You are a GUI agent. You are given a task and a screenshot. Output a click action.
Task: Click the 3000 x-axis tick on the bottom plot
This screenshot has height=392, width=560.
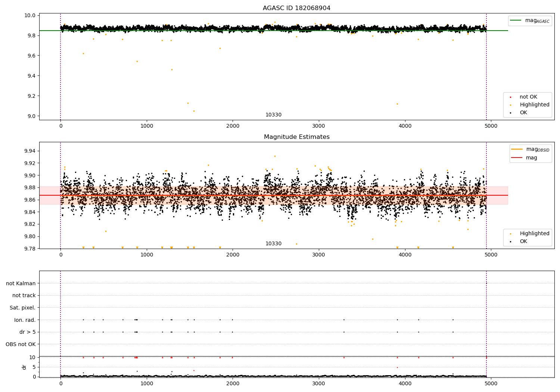[x=319, y=383]
